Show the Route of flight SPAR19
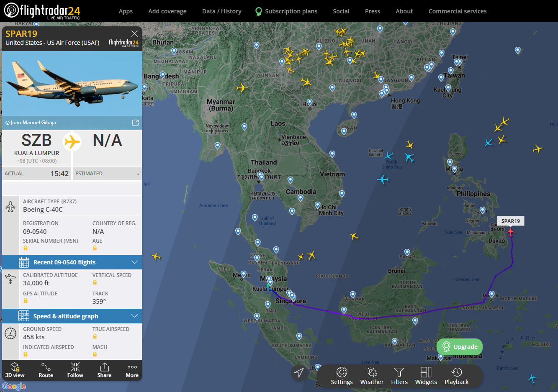 [x=46, y=370]
